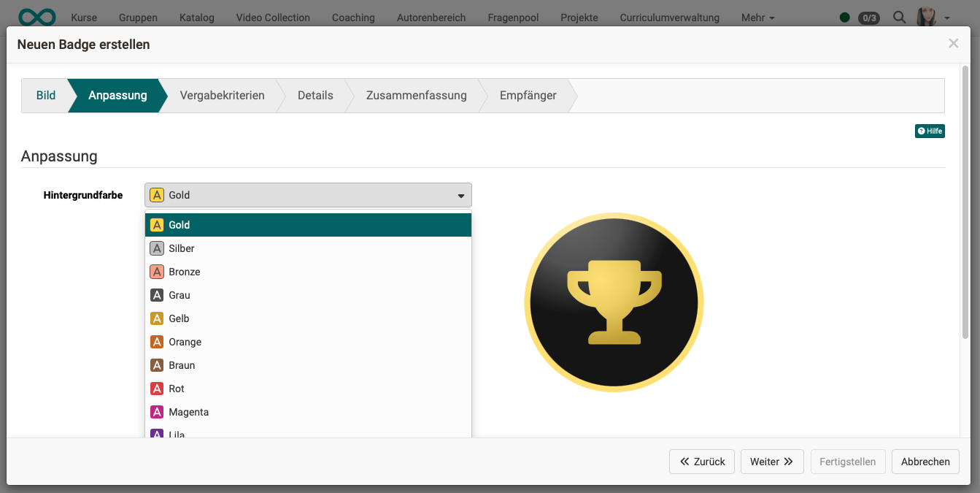The width and height of the screenshot is (980, 493).
Task: Click the Weiter button to proceed
Action: pyautogui.click(x=771, y=462)
